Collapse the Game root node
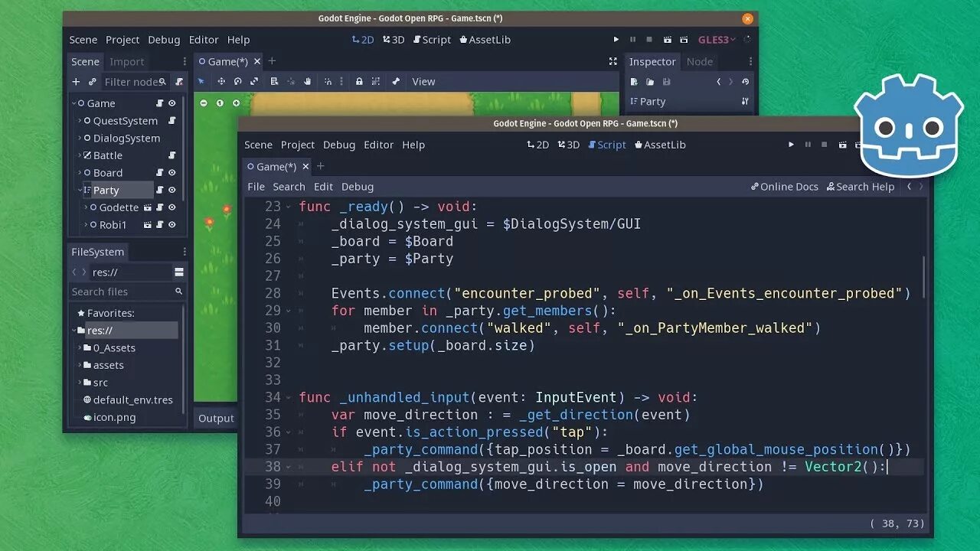This screenshot has width=980, height=551. click(x=74, y=103)
